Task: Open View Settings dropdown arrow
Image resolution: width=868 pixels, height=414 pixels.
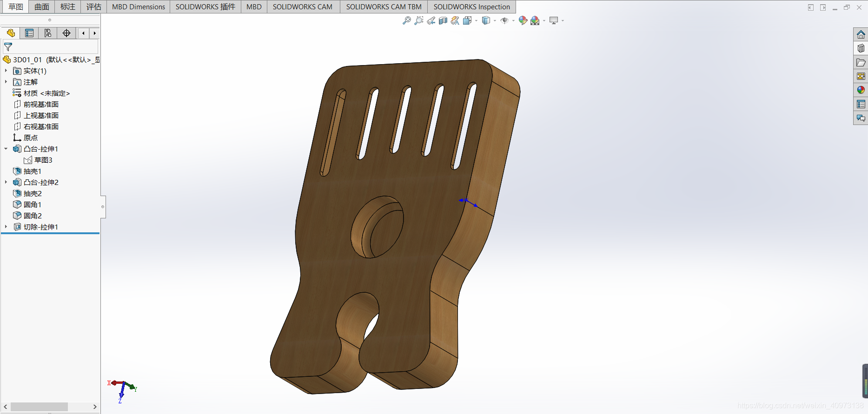Action: [x=563, y=20]
